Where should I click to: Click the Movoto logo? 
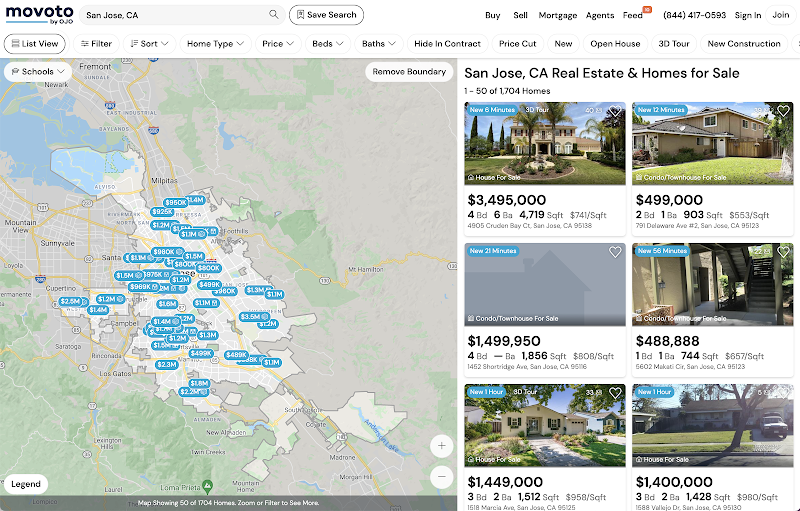tap(39, 14)
